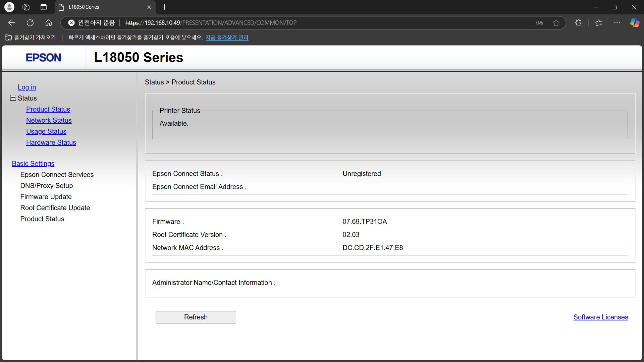Open browser settings and more menu
Image resolution: width=644 pixels, height=362 pixels.
click(617, 23)
